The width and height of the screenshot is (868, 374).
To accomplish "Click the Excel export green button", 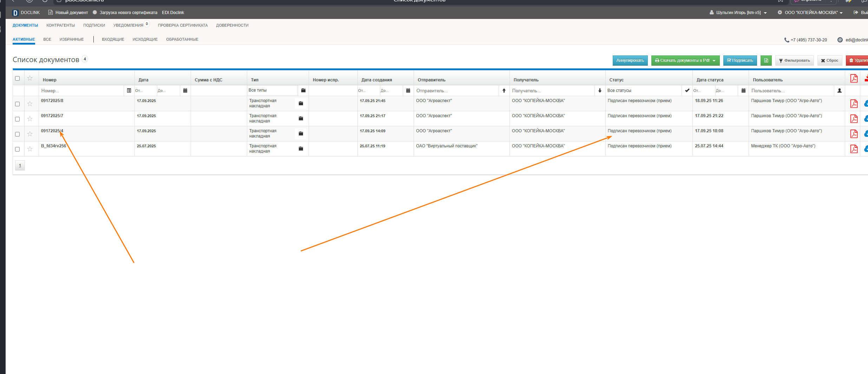I will (x=766, y=60).
